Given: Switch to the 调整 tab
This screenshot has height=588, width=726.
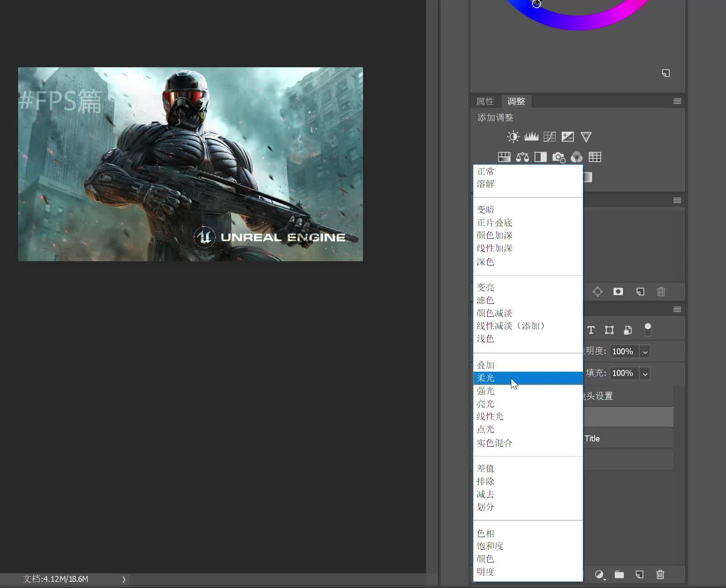Looking at the screenshot, I should tap(516, 101).
